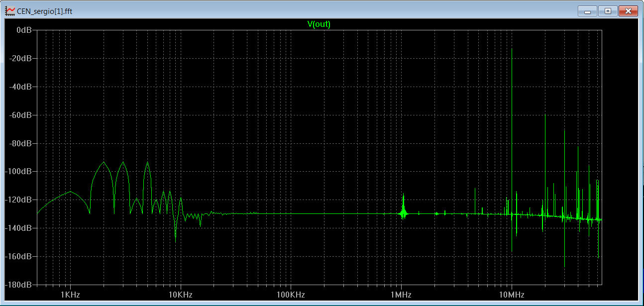Click the V(out) trace label

point(319,24)
